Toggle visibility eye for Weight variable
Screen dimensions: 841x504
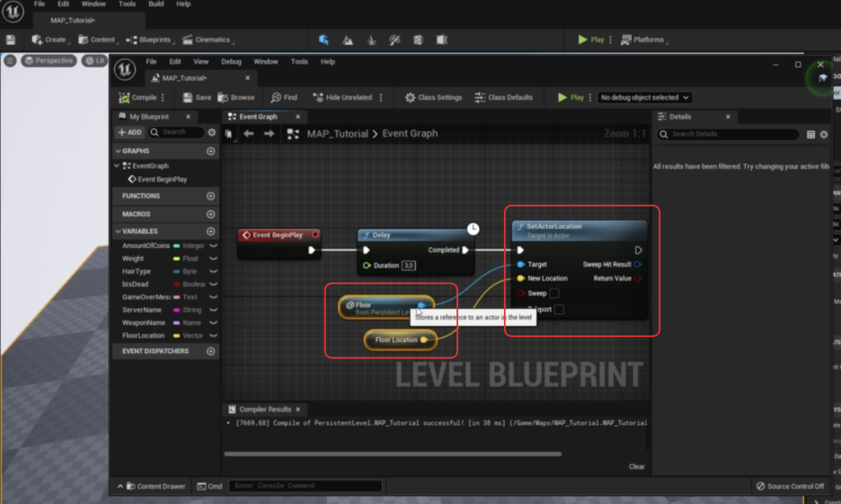click(213, 259)
